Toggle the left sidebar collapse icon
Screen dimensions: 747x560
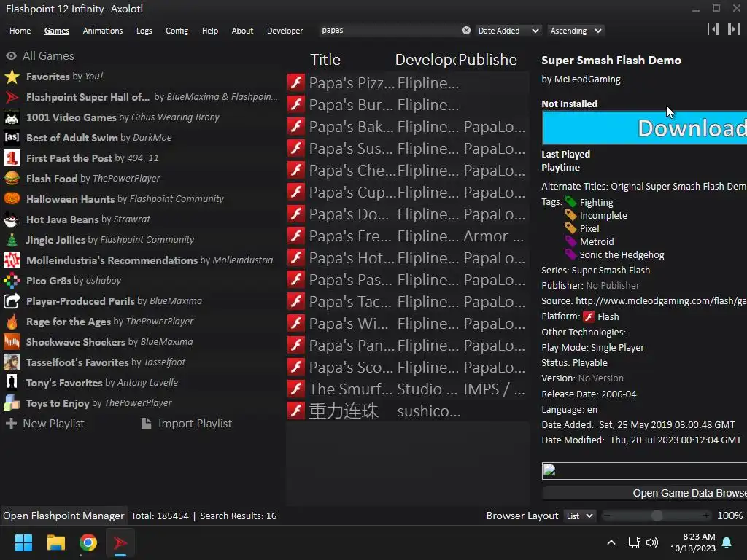[713, 29]
